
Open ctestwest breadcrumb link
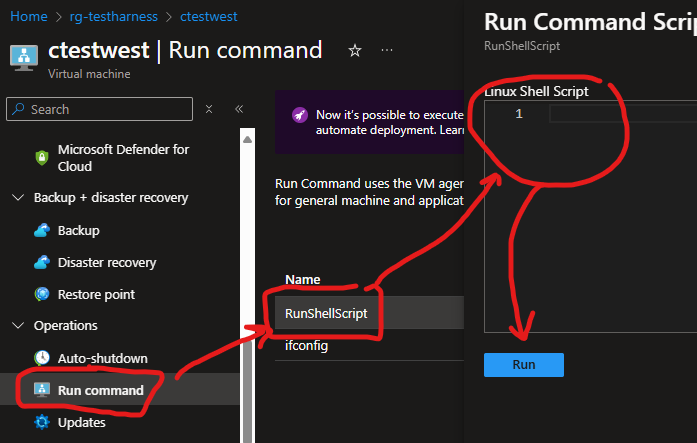tap(208, 16)
